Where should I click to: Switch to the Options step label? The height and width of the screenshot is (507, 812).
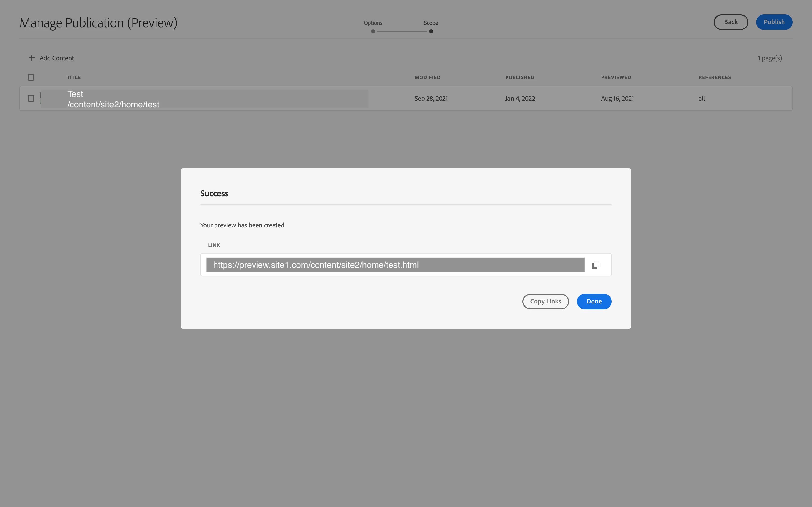pyautogui.click(x=373, y=23)
